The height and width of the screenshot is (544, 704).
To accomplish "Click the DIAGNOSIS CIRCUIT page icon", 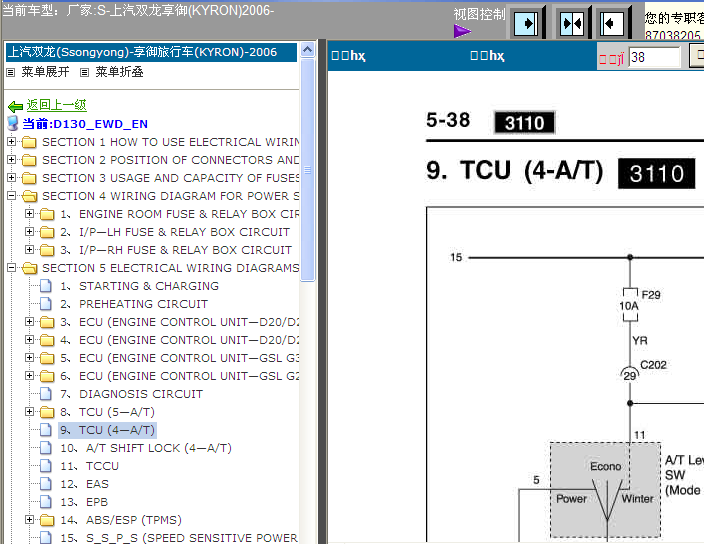I will (45, 394).
